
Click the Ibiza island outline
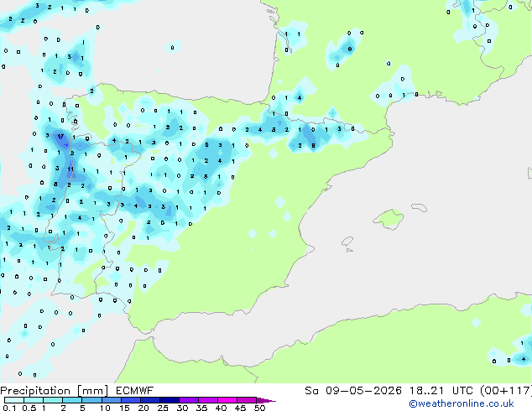(347, 242)
